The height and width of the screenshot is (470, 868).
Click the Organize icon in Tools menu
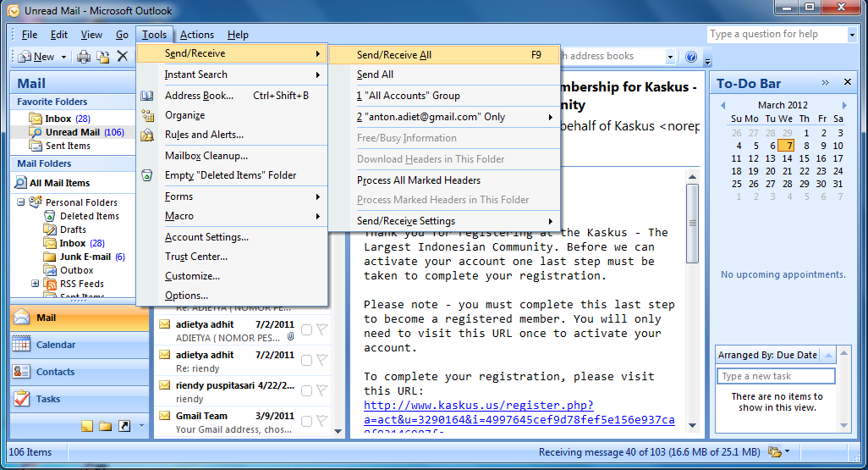pos(147,115)
